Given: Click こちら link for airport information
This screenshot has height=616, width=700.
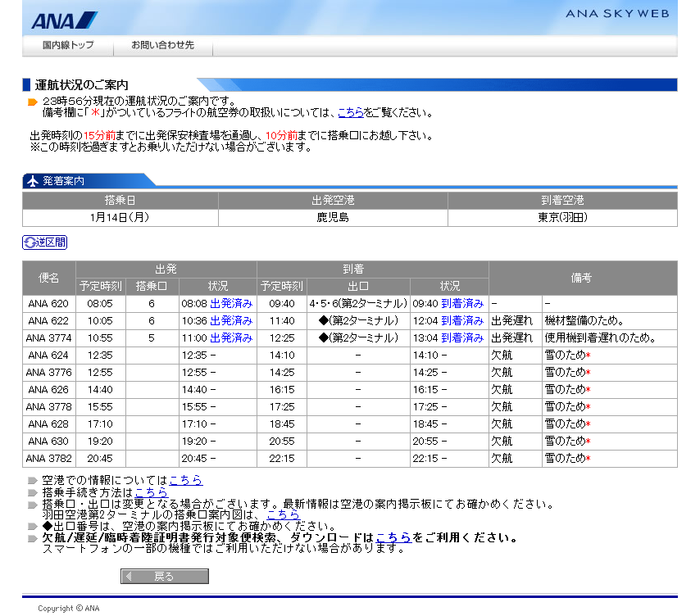Looking at the screenshot, I should (186, 480).
